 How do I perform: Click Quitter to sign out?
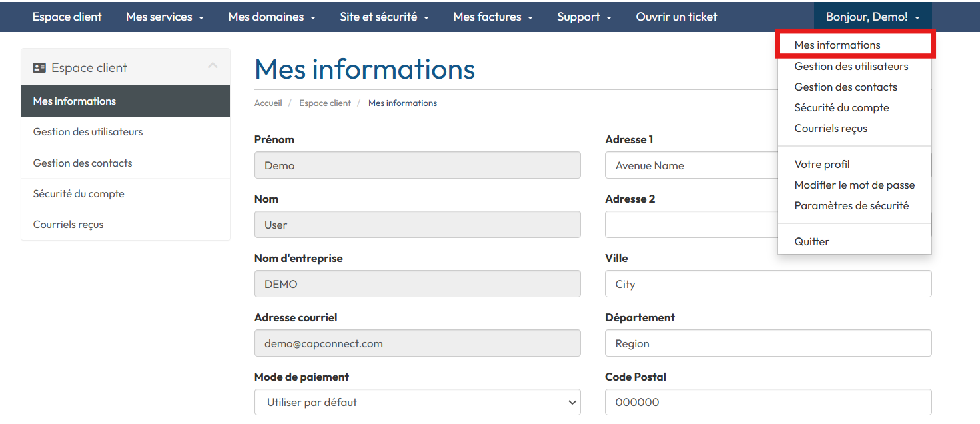pos(811,241)
